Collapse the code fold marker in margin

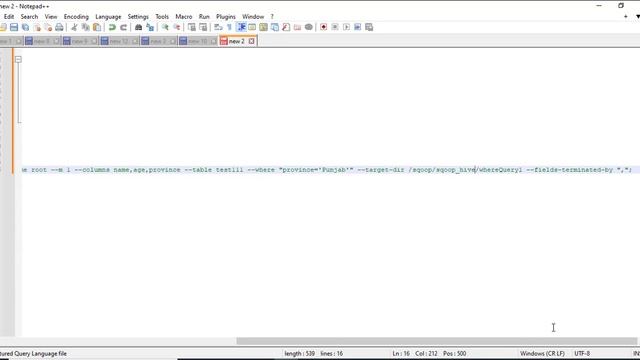pos(18,60)
